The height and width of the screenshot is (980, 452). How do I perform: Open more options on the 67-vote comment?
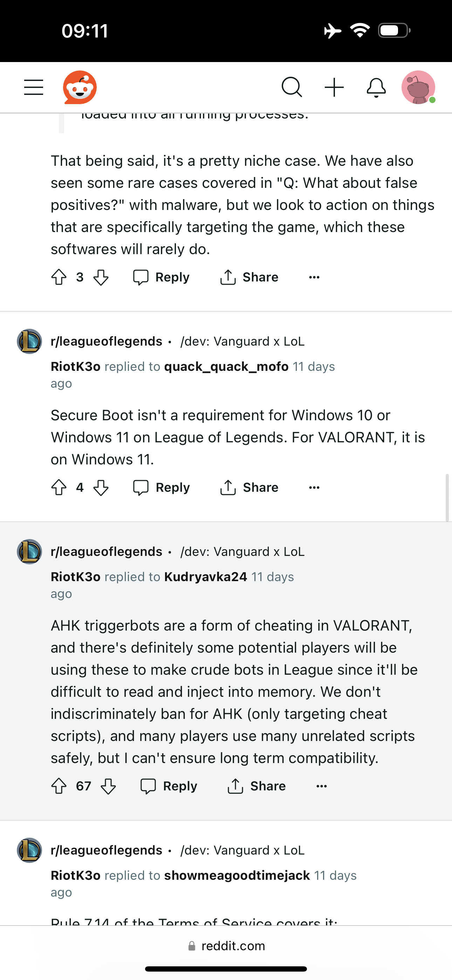pyautogui.click(x=322, y=786)
